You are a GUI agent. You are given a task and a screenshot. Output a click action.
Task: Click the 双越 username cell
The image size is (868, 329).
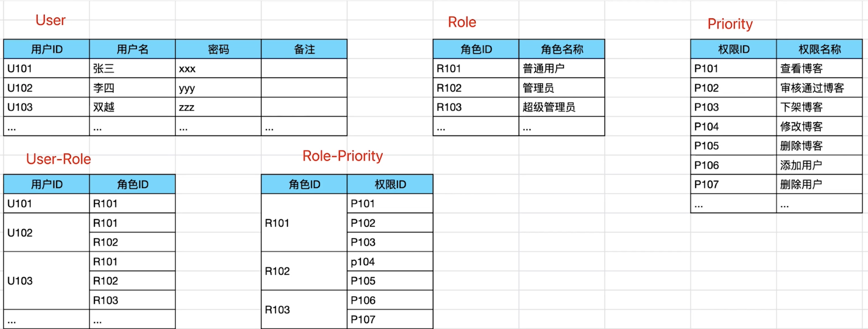tap(132, 107)
